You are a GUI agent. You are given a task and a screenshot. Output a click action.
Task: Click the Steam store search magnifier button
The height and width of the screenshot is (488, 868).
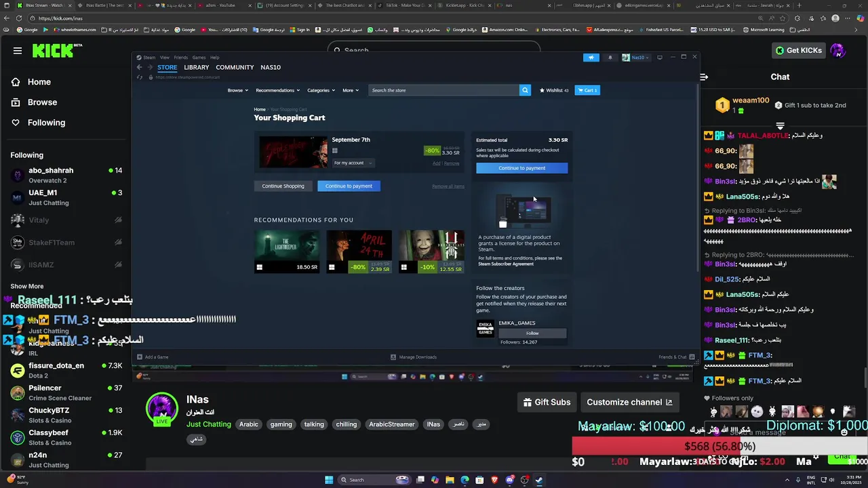coord(525,90)
